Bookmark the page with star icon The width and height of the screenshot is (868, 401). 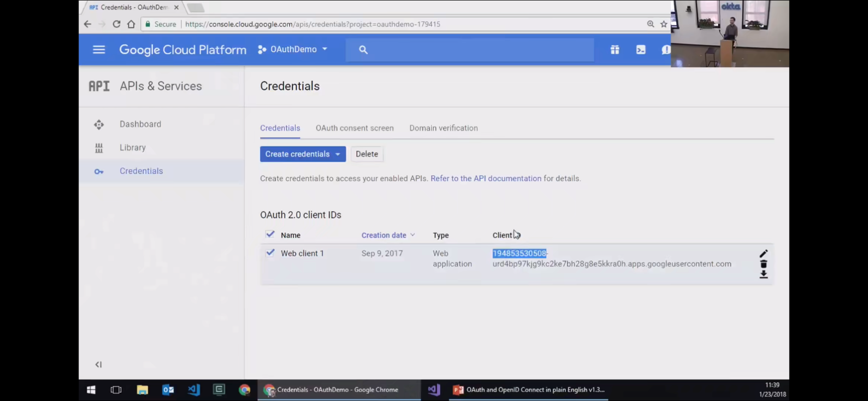point(664,24)
